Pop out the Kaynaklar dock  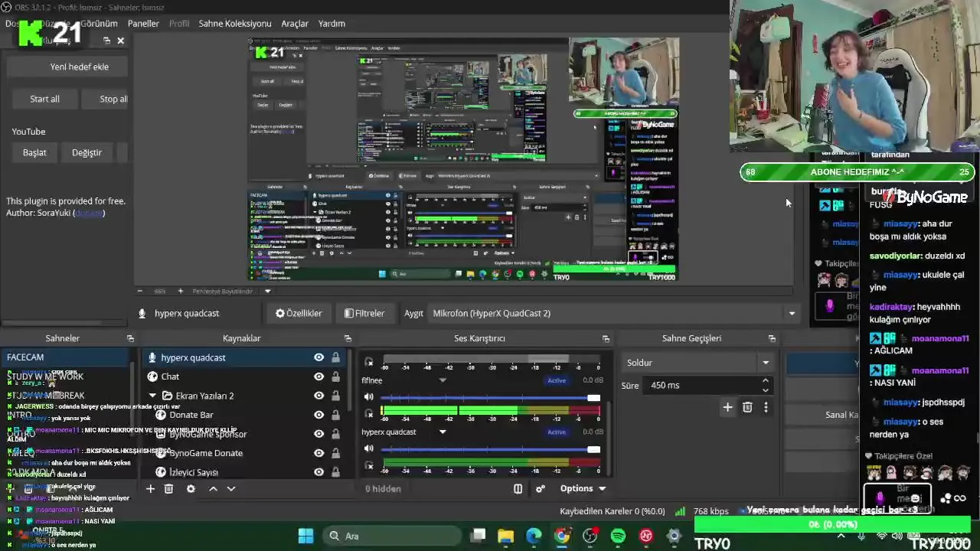[x=348, y=338]
